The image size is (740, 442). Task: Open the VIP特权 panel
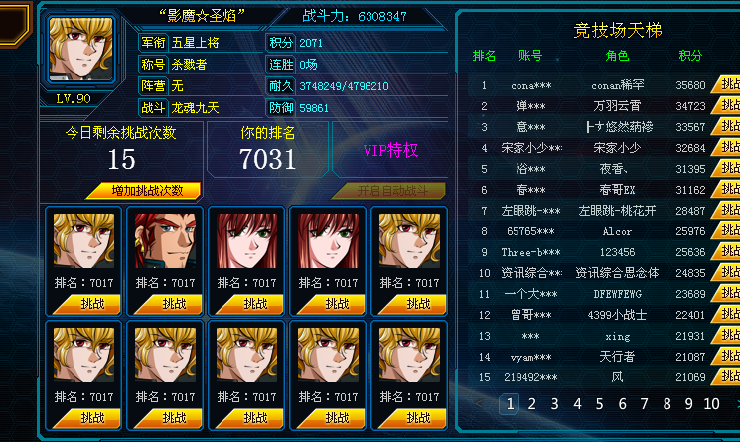(x=390, y=150)
